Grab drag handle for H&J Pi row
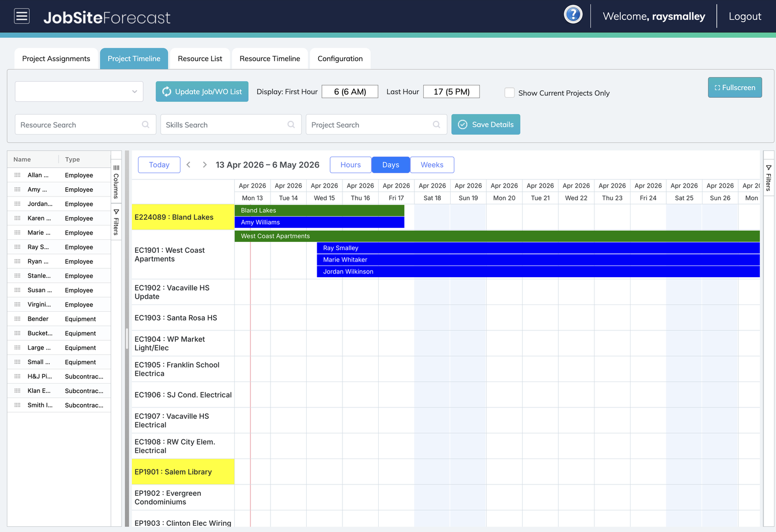 pos(18,376)
